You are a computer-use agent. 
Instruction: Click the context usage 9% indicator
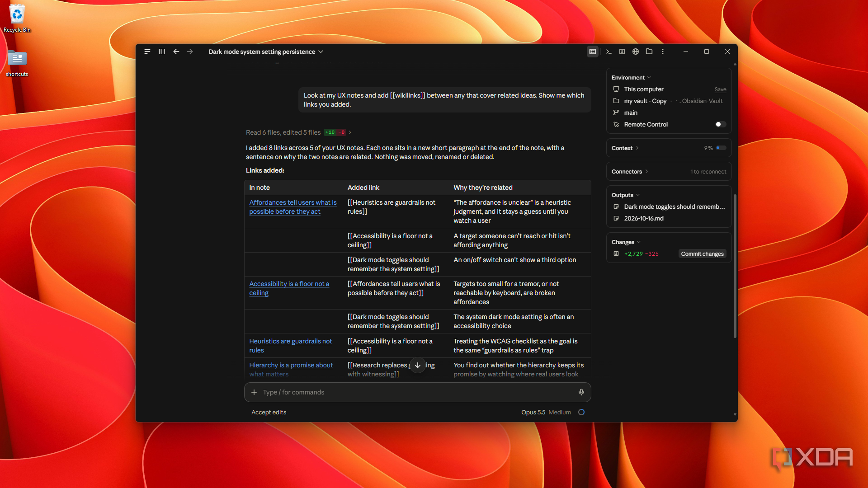coord(715,148)
